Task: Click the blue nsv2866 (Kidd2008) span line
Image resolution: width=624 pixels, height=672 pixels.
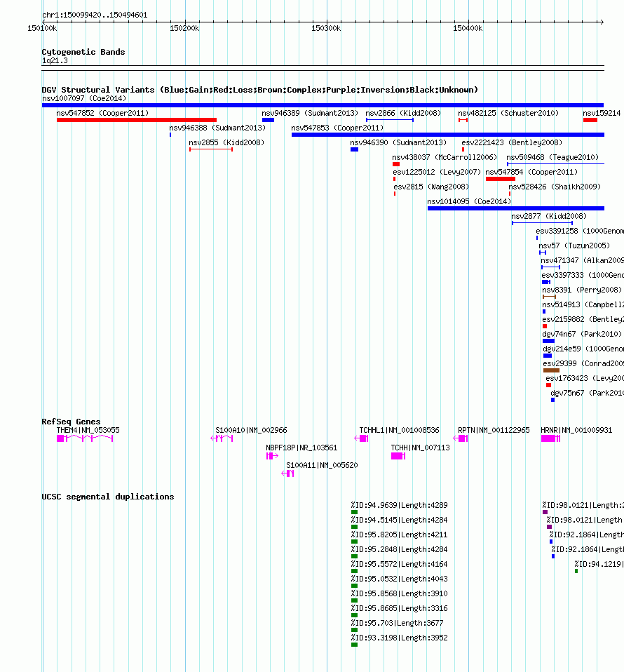Action: tap(390, 120)
